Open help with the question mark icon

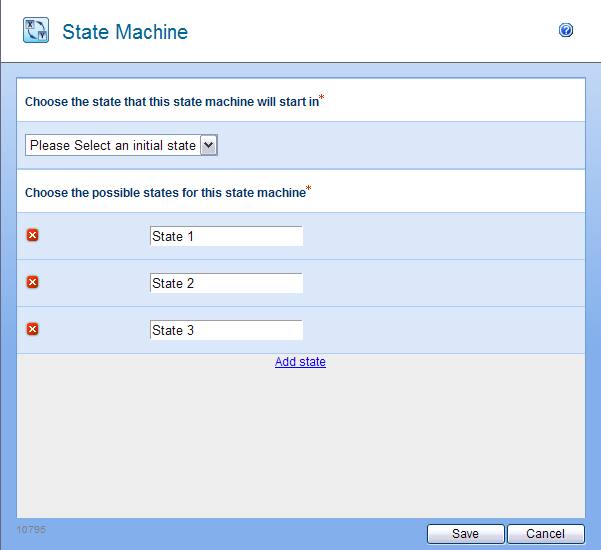click(x=566, y=31)
